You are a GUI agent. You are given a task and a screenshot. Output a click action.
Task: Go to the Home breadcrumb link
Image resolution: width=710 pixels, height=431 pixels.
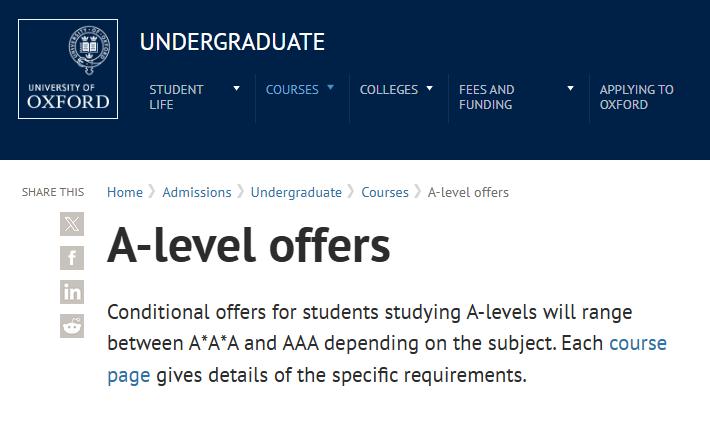[125, 192]
